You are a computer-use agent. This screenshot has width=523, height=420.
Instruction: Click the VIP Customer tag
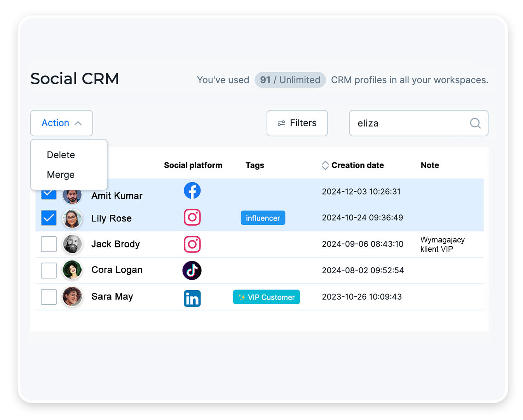(266, 297)
